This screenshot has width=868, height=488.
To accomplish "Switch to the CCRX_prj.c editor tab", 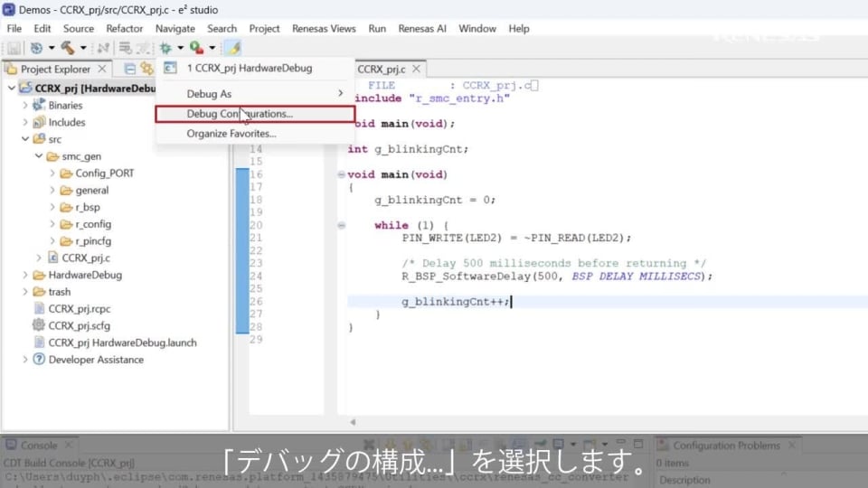I will point(382,70).
